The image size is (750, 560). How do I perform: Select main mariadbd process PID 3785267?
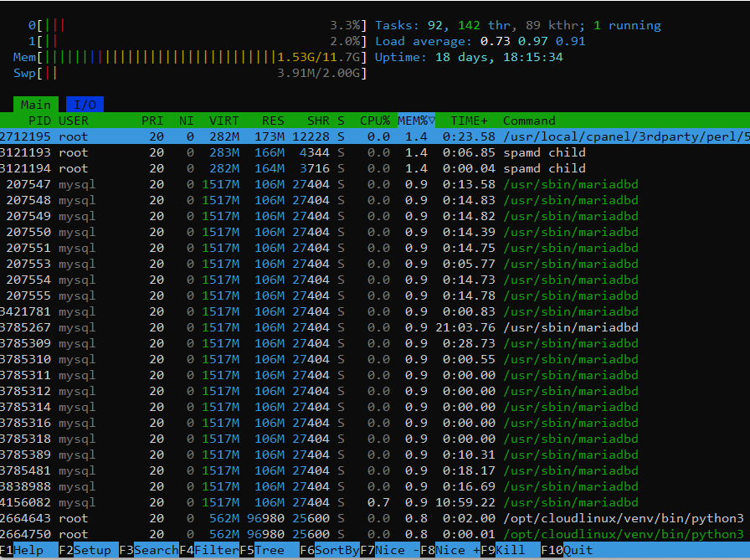375,327
